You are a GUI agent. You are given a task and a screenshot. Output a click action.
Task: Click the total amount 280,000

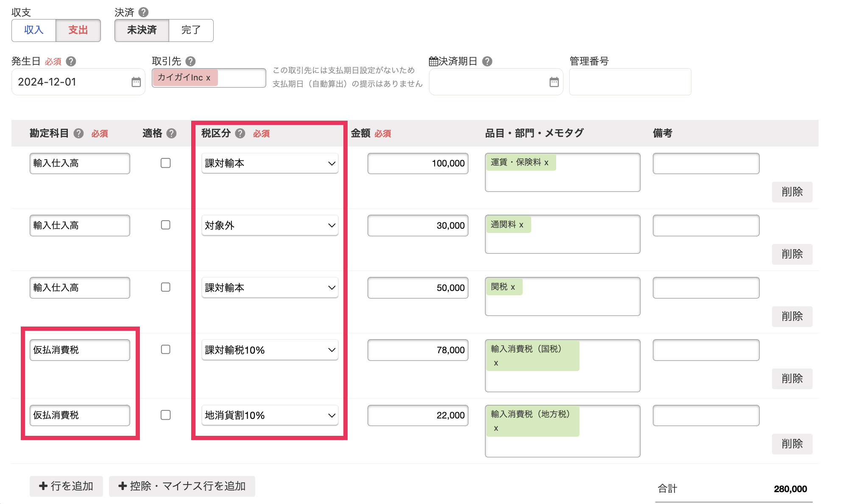coord(790,489)
